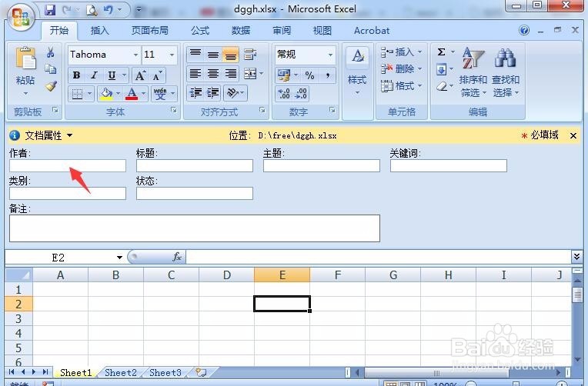Align text right
Image resolution: width=588 pixels, height=386 pixels.
coord(231,74)
